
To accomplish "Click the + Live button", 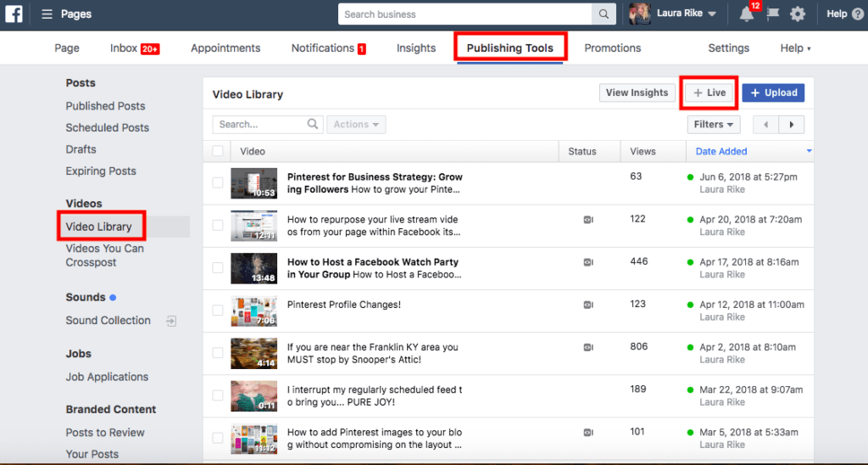I will pos(709,92).
